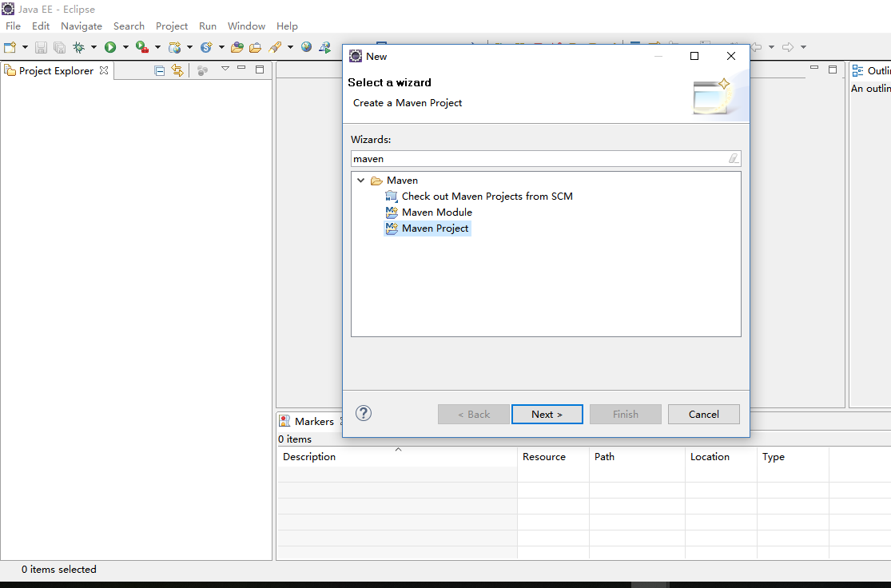The height and width of the screenshot is (588, 891).
Task: Open the dialog Help question mark
Action: pyautogui.click(x=364, y=413)
